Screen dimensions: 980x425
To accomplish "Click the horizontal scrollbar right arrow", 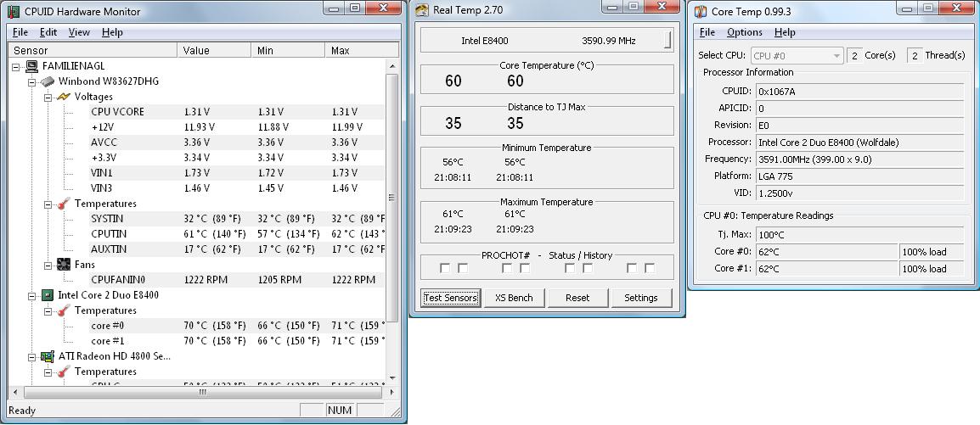I will point(391,393).
